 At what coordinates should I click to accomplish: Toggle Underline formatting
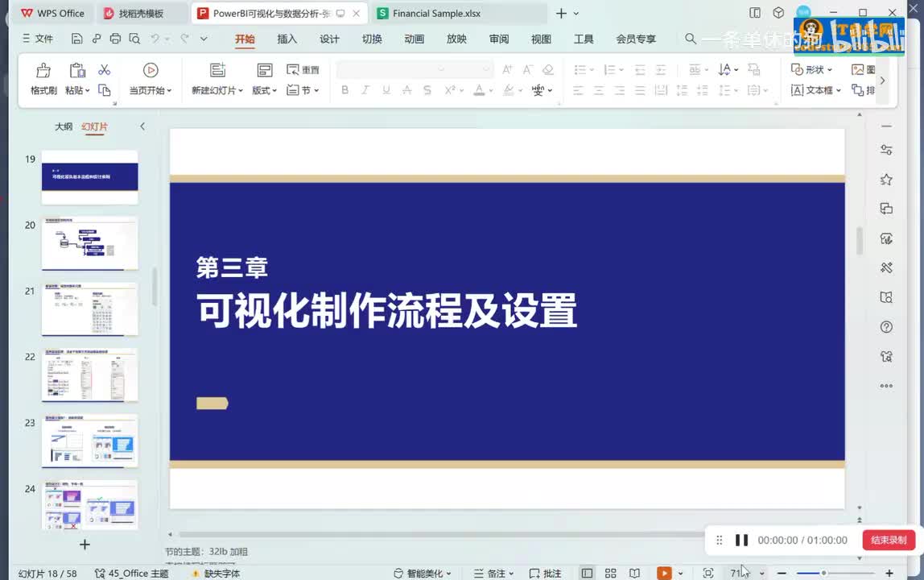point(386,89)
